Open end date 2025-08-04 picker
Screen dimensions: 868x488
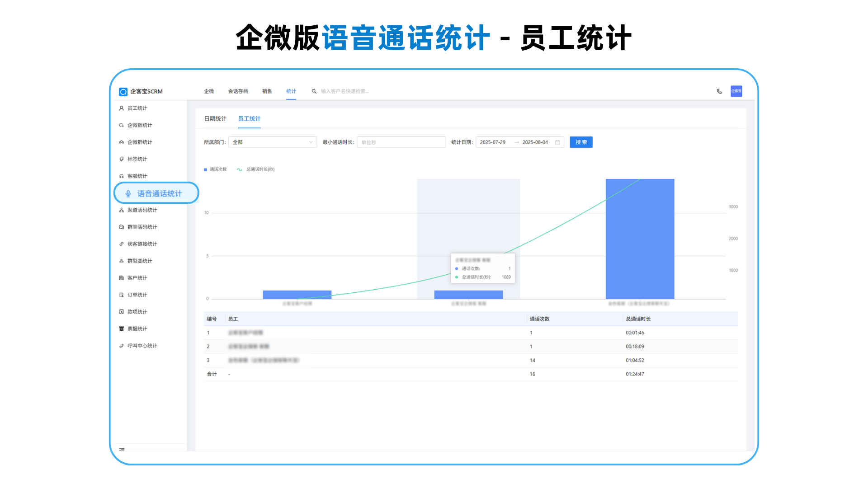point(535,142)
